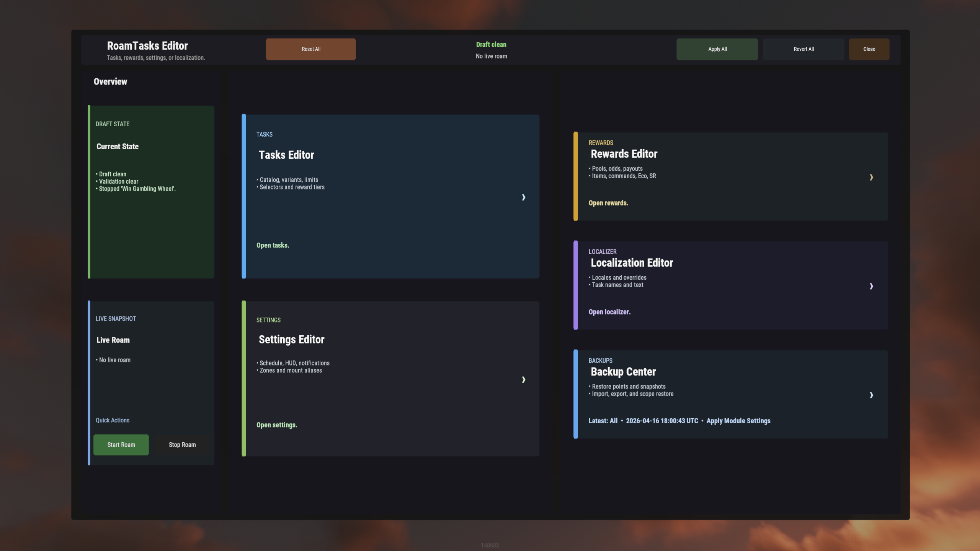Expand the Settings Editor chevron arrow
The image size is (980, 551).
523,379
